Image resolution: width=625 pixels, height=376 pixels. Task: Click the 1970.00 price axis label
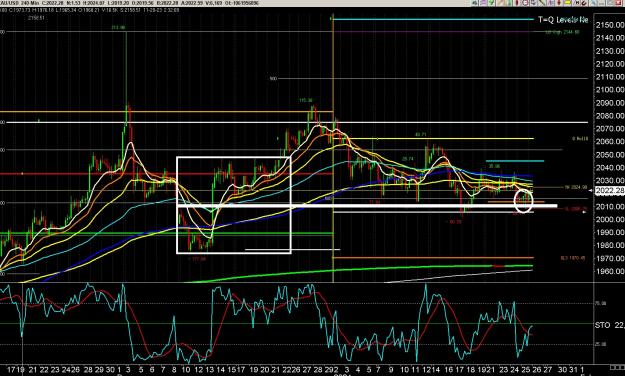click(x=610, y=258)
